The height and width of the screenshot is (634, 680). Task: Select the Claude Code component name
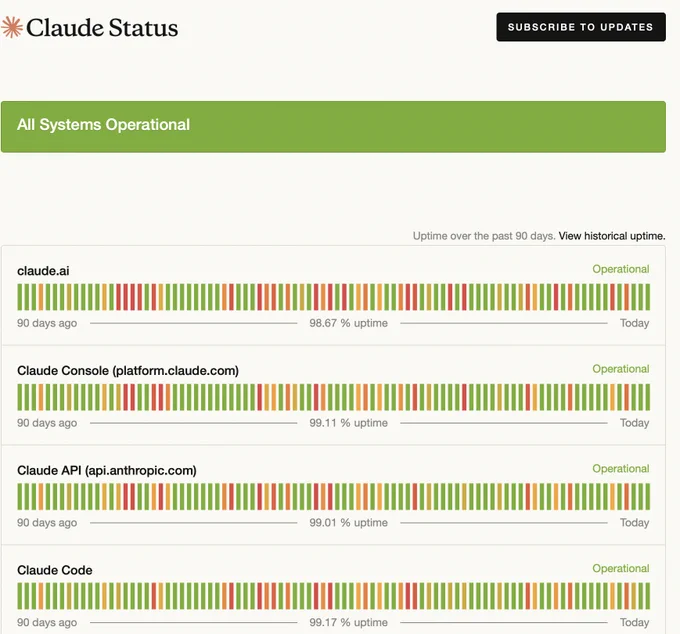pyautogui.click(x=55, y=570)
